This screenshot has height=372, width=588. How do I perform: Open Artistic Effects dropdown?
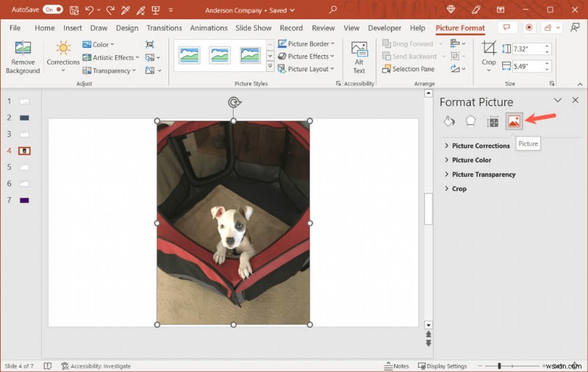111,57
